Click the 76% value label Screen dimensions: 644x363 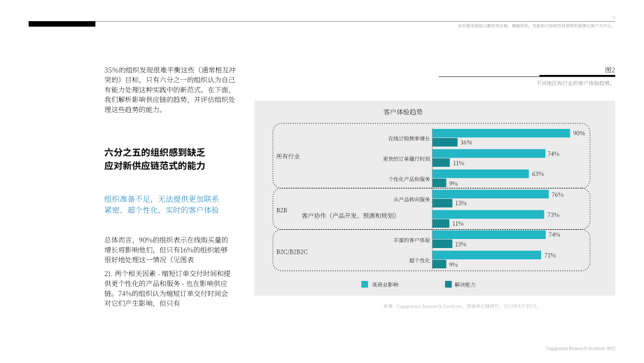coord(557,194)
